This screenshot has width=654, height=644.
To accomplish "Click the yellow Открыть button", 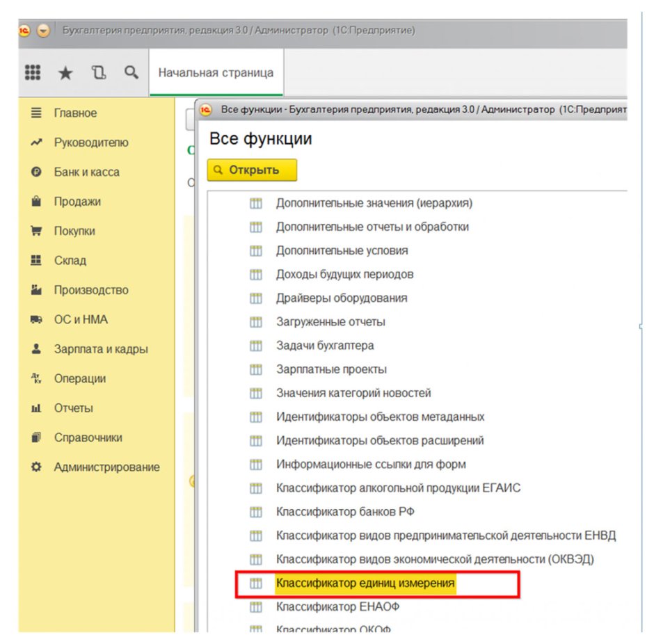I will (x=252, y=170).
